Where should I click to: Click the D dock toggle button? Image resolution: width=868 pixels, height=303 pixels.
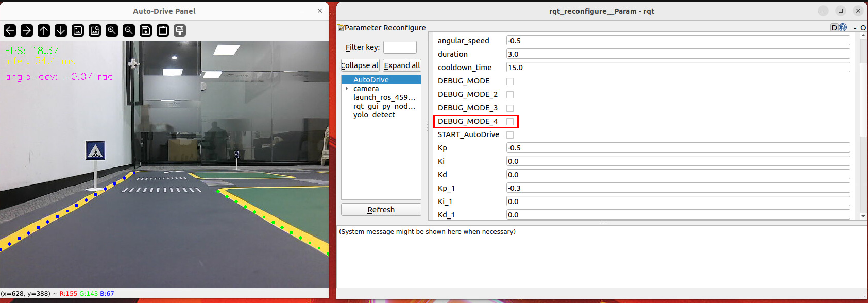834,27
